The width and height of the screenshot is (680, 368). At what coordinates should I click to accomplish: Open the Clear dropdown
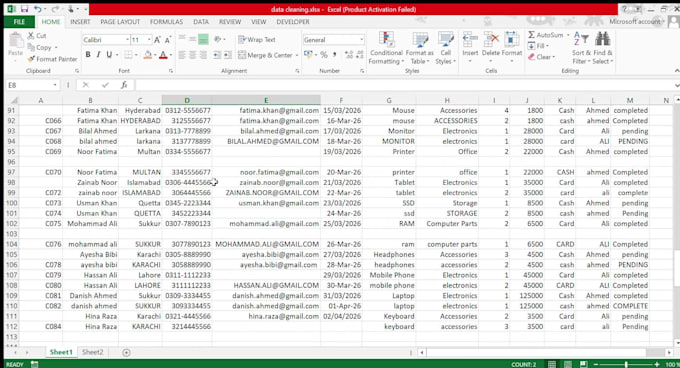[x=542, y=57]
